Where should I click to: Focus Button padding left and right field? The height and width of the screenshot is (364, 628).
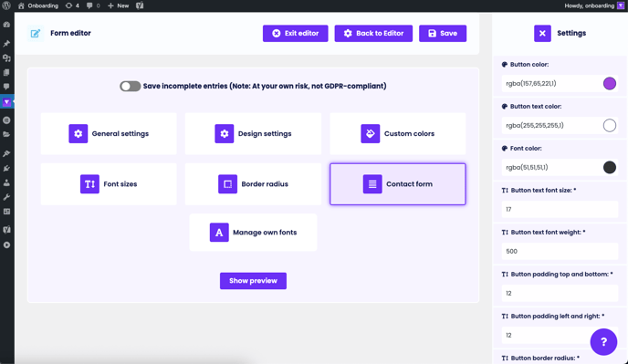tap(560, 335)
